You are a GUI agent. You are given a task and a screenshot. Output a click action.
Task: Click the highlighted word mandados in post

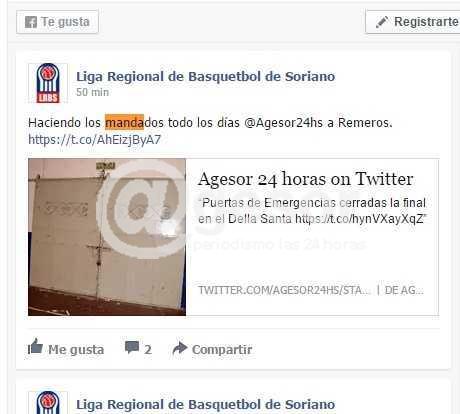click(x=134, y=122)
